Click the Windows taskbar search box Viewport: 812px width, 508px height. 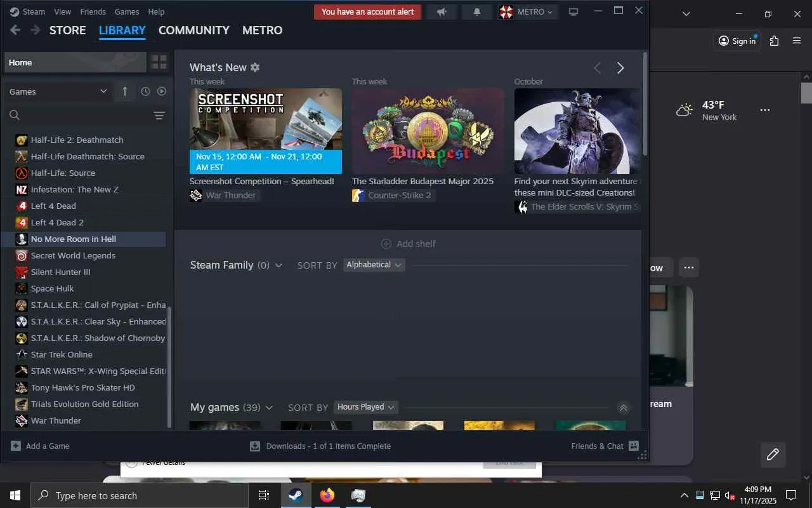140,495
